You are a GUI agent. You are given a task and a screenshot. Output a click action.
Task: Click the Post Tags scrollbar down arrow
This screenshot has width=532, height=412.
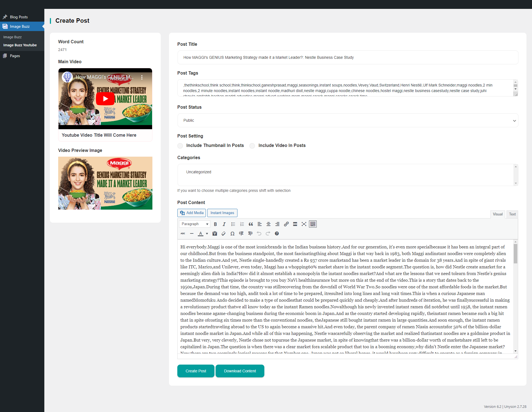click(x=515, y=89)
